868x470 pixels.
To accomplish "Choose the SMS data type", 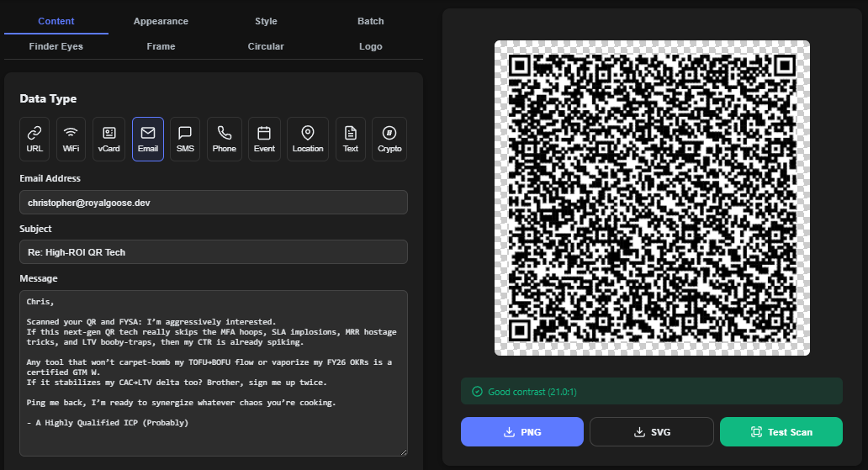I will point(185,139).
